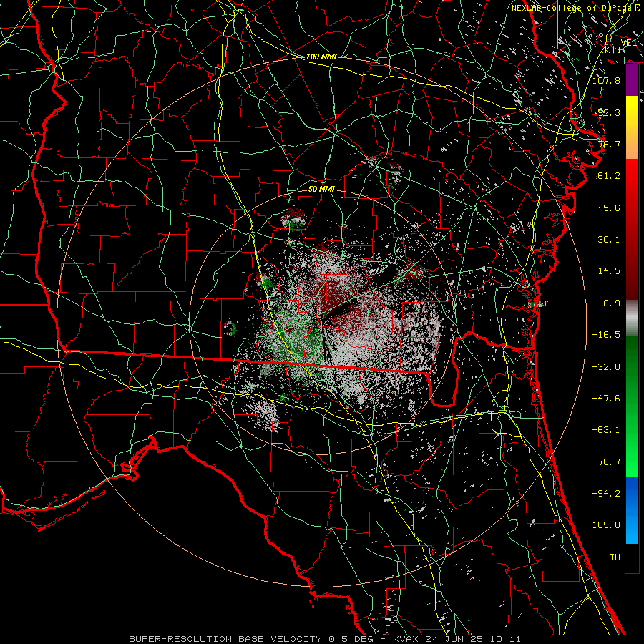Click SUPER-RESOLUTION BASE VELOCITY caption text

(225, 639)
